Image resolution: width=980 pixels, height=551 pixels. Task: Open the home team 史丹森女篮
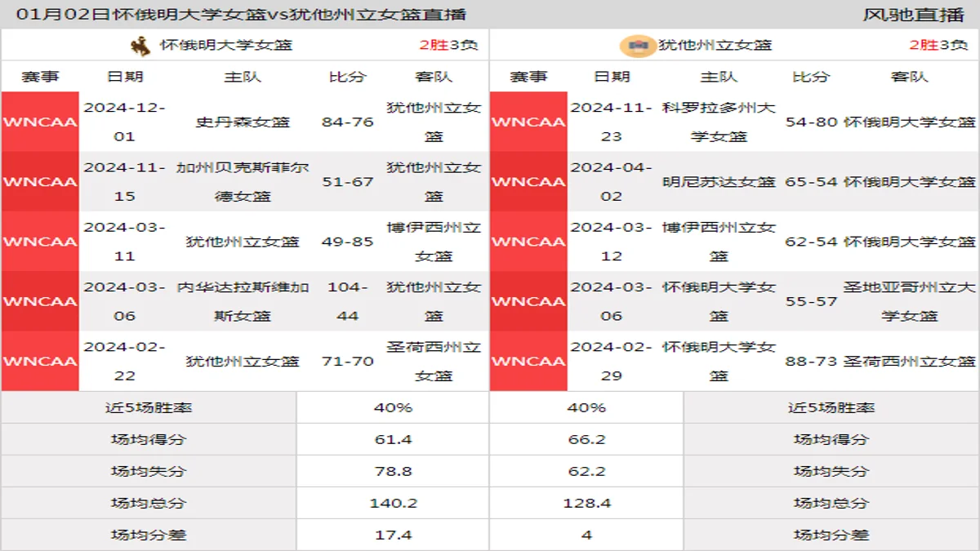(x=243, y=122)
